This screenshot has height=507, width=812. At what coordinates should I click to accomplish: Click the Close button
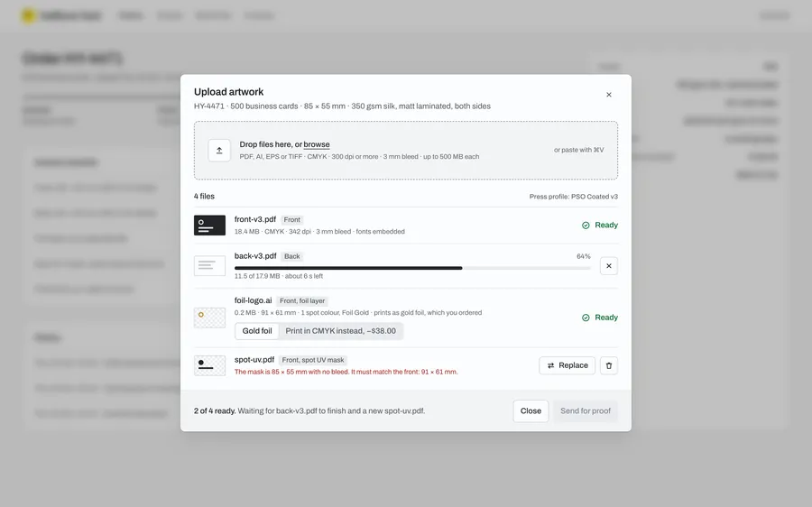click(531, 411)
